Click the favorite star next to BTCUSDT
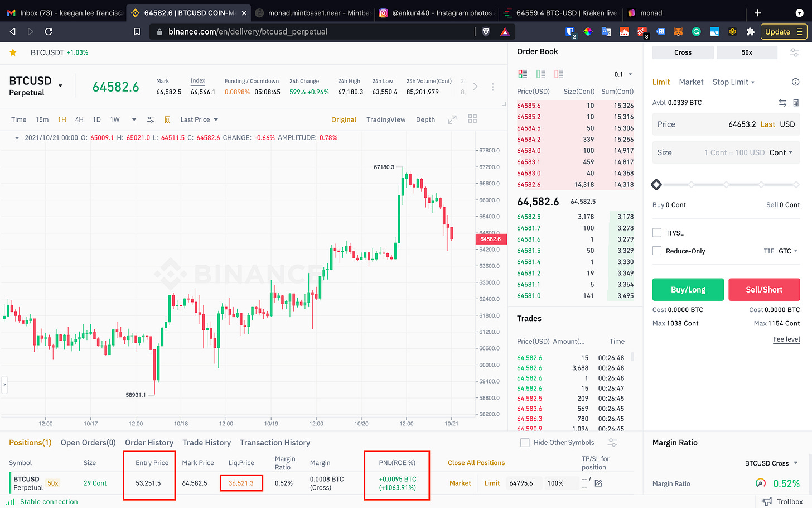Image resolution: width=812 pixels, height=508 pixels. (x=13, y=52)
